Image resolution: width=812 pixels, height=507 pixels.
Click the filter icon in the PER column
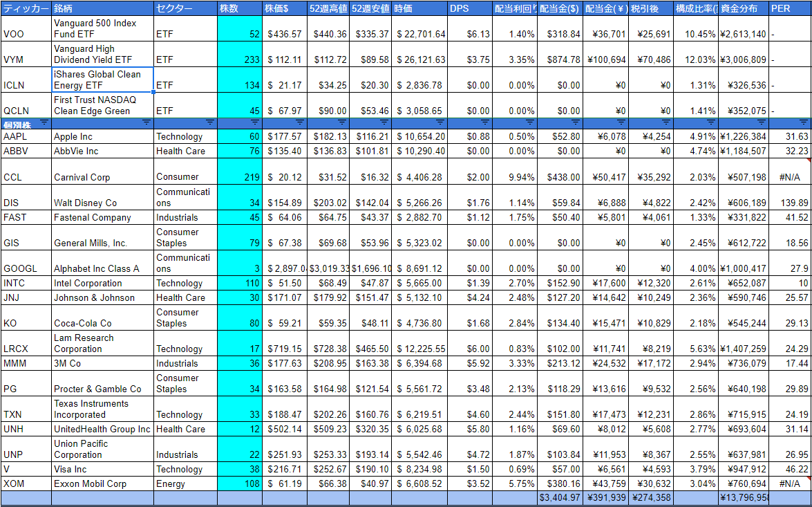804,123
